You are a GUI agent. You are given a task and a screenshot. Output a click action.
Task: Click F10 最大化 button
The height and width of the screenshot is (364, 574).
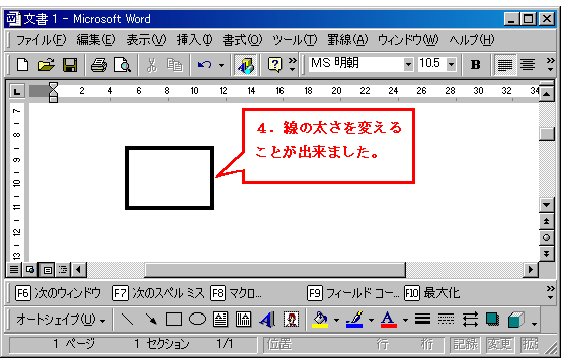click(x=432, y=293)
